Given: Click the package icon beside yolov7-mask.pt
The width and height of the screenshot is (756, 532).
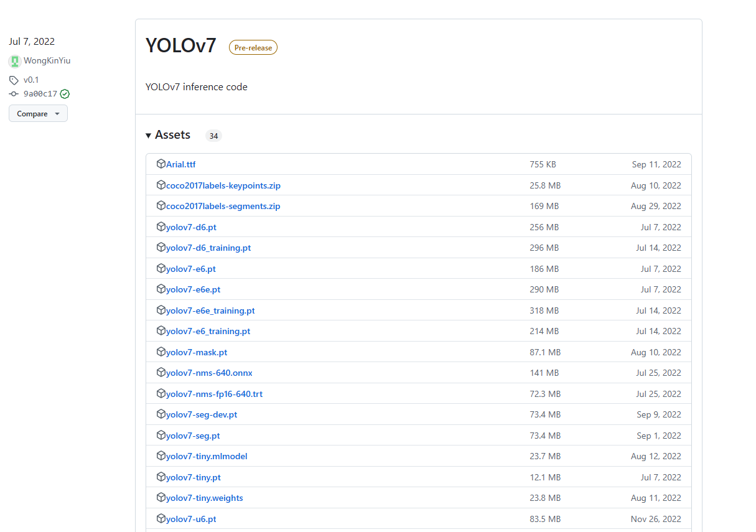Looking at the screenshot, I should pos(161,352).
